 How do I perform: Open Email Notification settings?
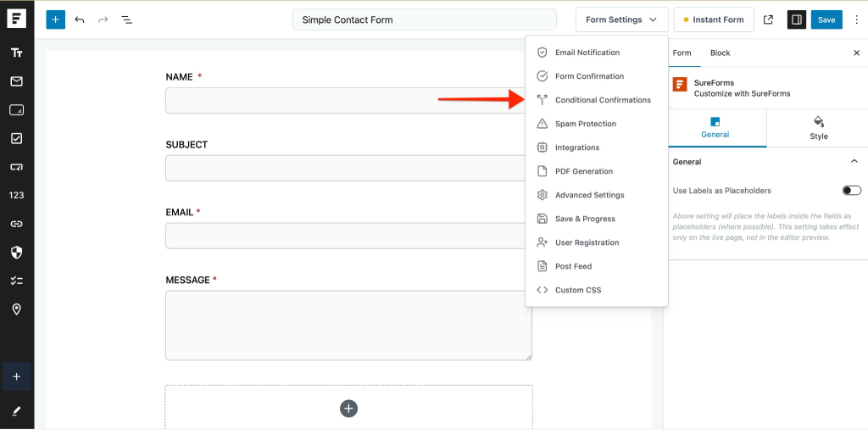[596, 53]
